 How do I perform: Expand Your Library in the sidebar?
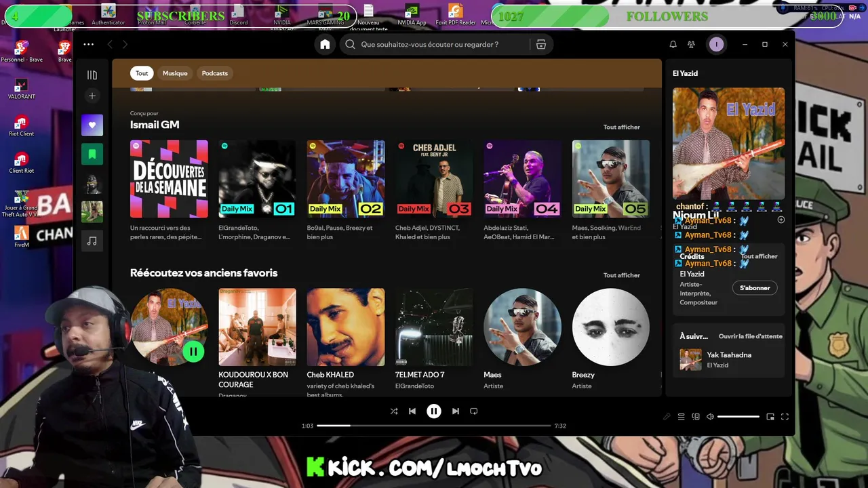[x=92, y=75]
